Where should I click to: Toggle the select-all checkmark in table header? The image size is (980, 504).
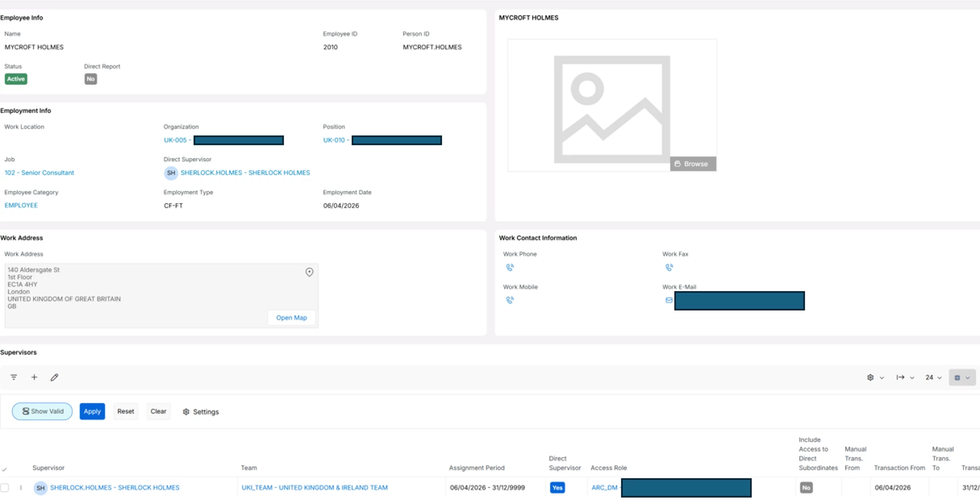pyautogui.click(x=4, y=469)
